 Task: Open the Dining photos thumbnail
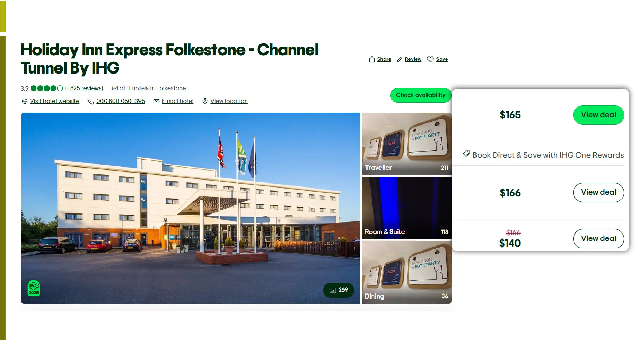coord(406,272)
